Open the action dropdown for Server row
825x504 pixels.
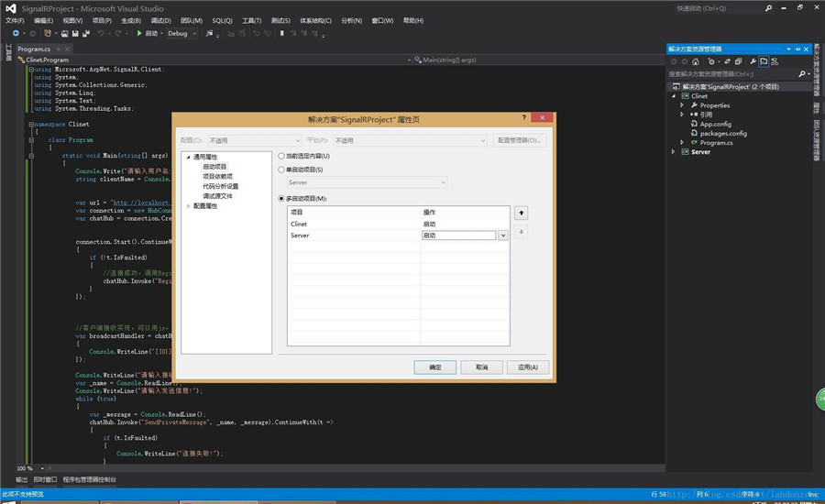[502, 236]
